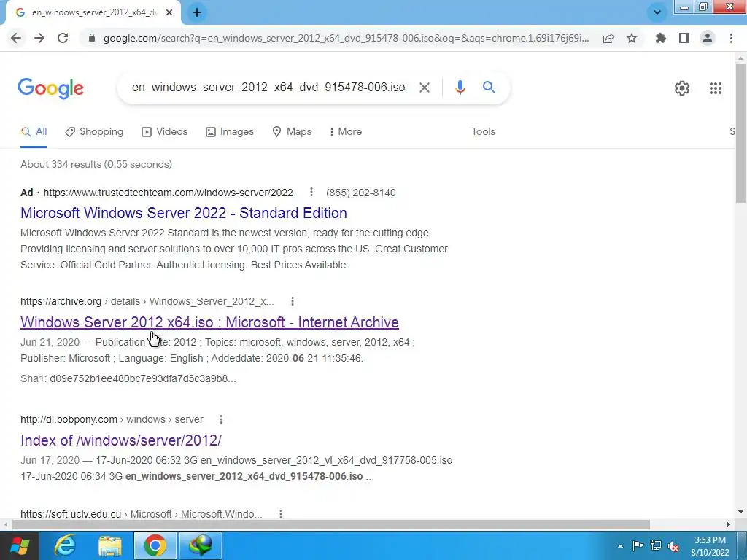
Task: Click the address bar URL
Action: 346,38
